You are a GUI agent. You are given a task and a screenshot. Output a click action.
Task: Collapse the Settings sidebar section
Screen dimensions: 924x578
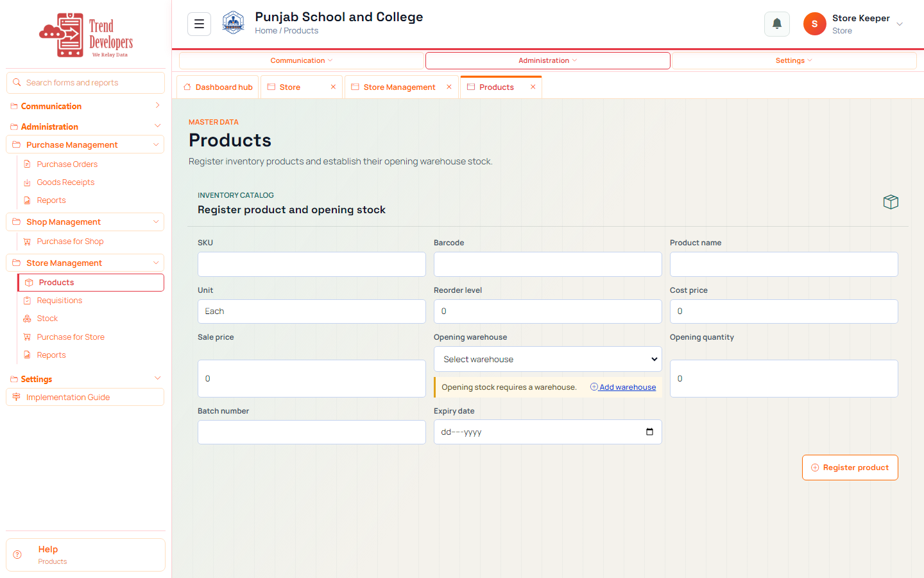[157, 378]
